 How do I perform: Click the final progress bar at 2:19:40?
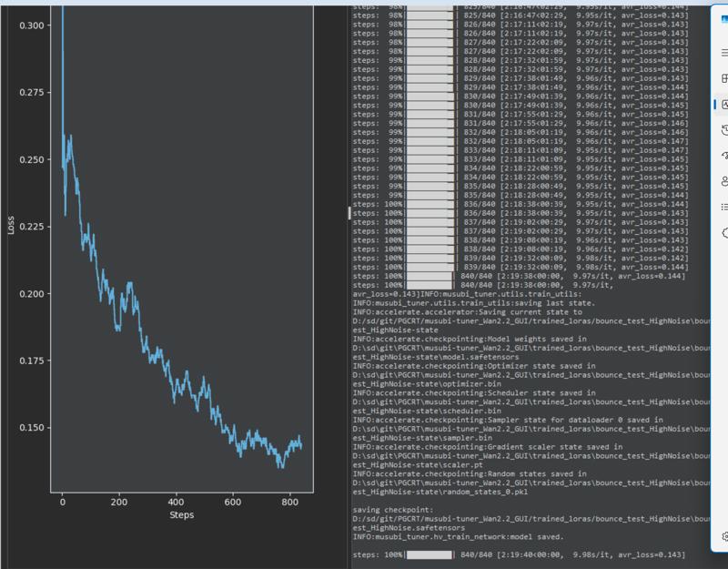pyautogui.click(x=430, y=554)
